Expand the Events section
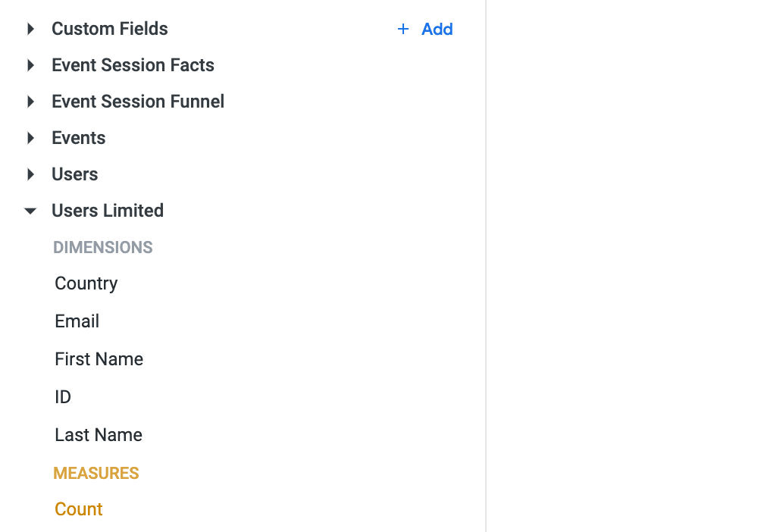Screen dimensions: 758x532 tap(30, 138)
